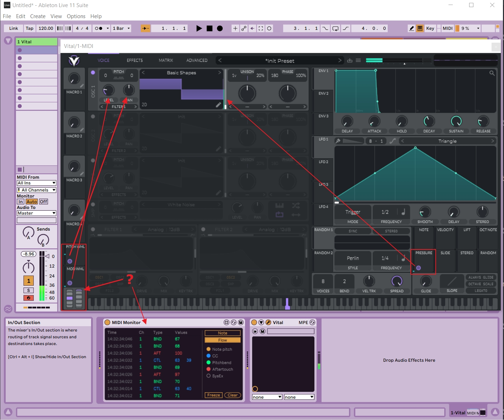Open Vital's plugin window via the wrench icon
The width and height of the screenshot is (504, 420).
269,322
